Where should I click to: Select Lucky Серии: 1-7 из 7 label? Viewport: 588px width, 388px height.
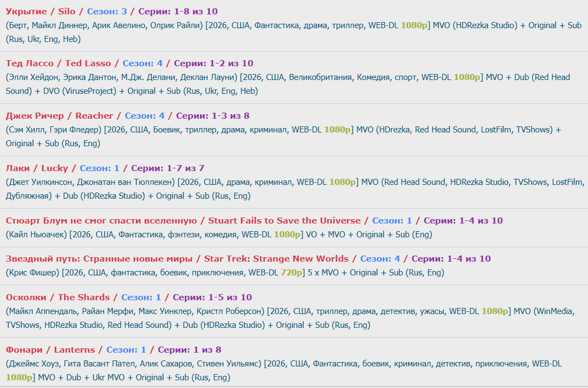pos(168,168)
